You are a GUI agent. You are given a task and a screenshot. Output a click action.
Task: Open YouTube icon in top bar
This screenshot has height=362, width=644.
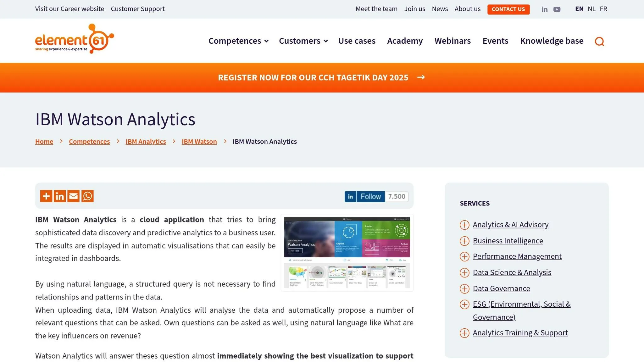pyautogui.click(x=557, y=9)
